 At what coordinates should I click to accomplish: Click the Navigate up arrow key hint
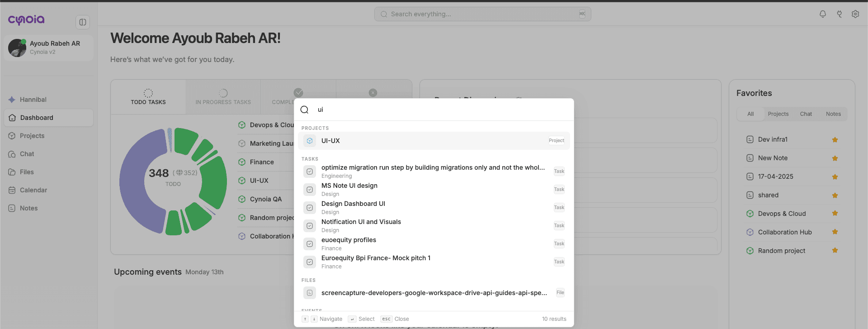(x=305, y=319)
